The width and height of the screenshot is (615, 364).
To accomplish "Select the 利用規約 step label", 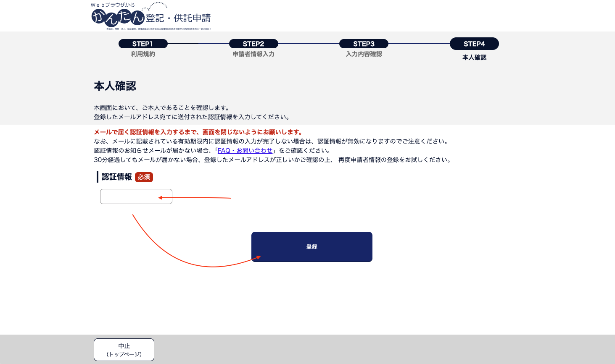I will coord(143,54).
